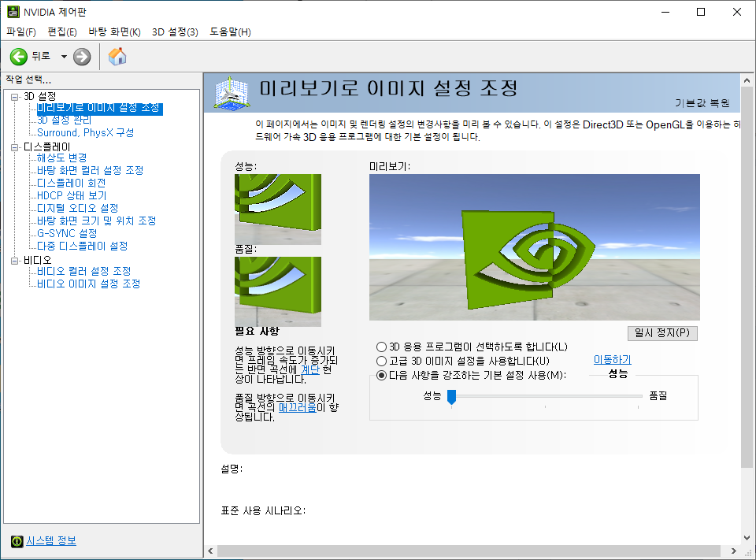
Task: Select '3D 응용 프로그램이 선택하도록 합니다' radio
Action: [381, 347]
